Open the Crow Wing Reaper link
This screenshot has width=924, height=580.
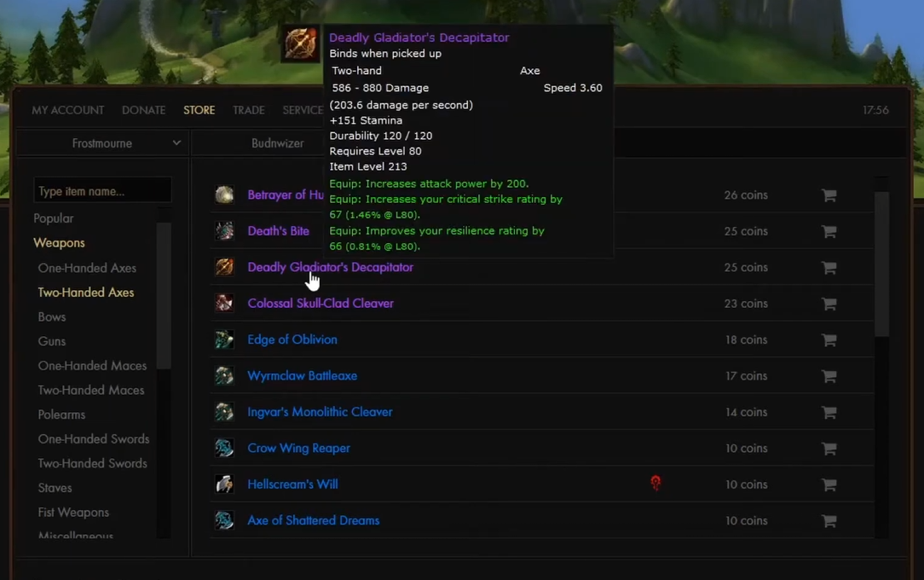coord(299,448)
